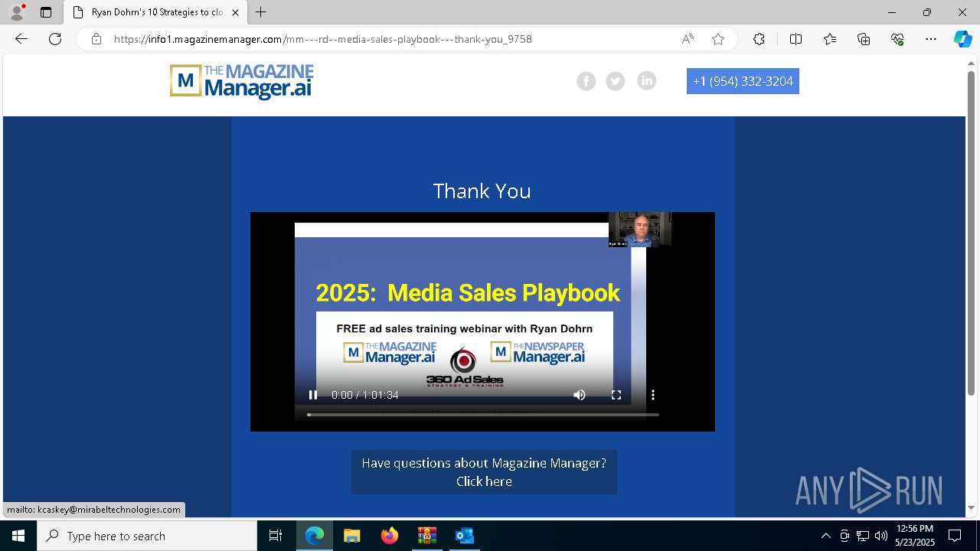
Task: Visit the Twitter social icon
Action: click(616, 81)
